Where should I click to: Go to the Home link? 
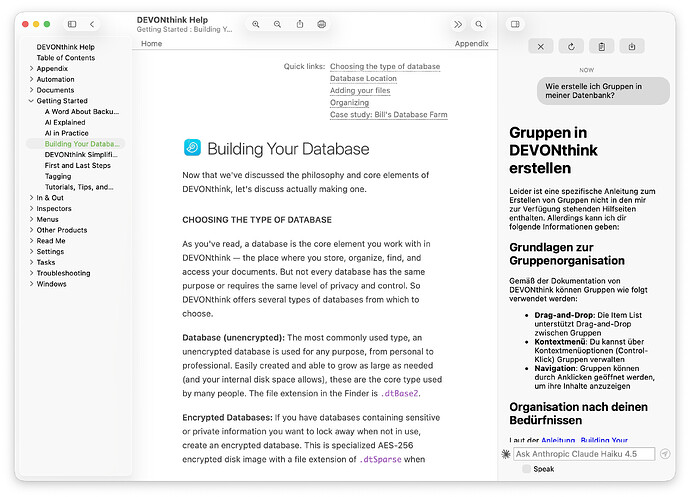point(151,44)
